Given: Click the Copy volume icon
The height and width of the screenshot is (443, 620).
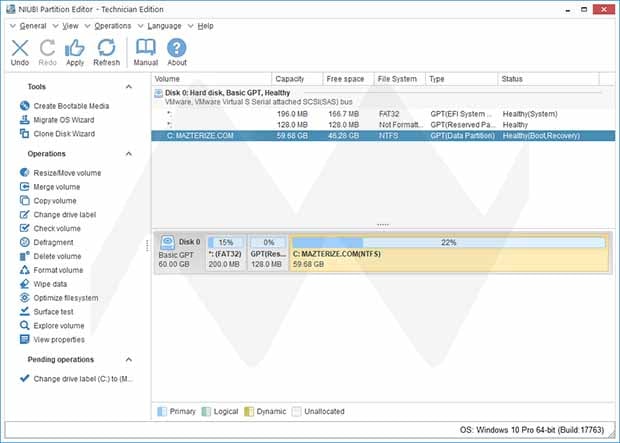Looking at the screenshot, I should click(25, 200).
